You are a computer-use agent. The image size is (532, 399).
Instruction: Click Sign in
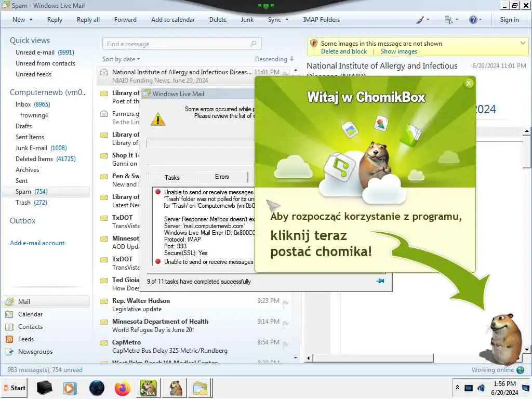coord(509,20)
